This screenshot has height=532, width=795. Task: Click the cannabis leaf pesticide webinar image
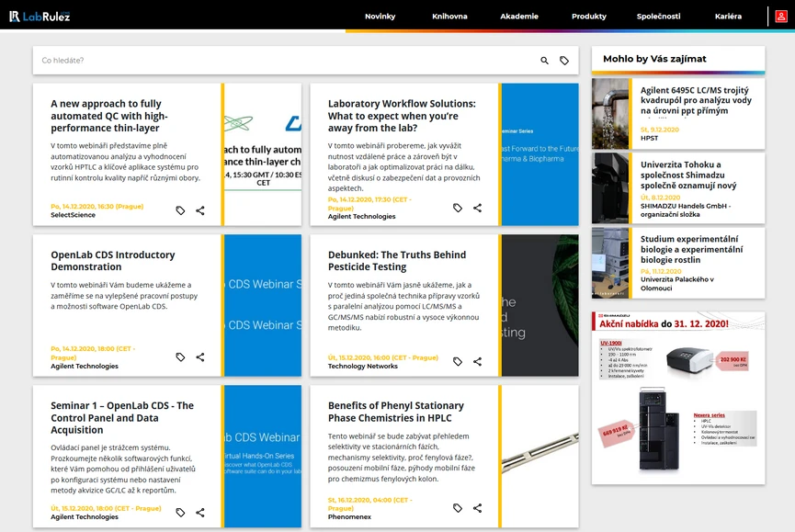click(x=540, y=305)
